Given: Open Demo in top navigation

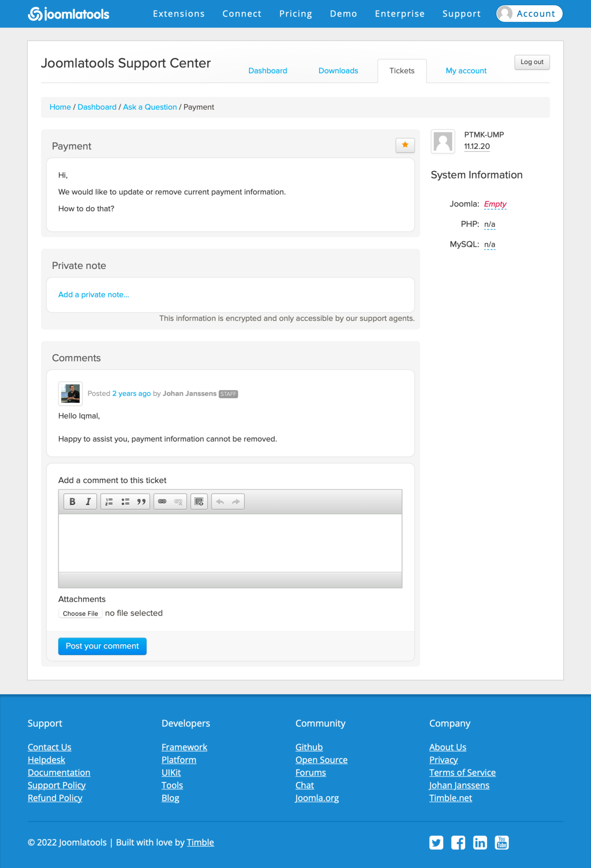Looking at the screenshot, I should click(344, 14).
